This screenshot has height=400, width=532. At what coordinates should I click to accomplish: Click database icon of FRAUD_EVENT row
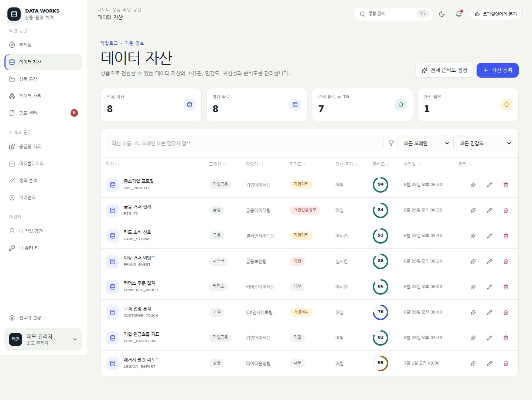(x=113, y=261)
